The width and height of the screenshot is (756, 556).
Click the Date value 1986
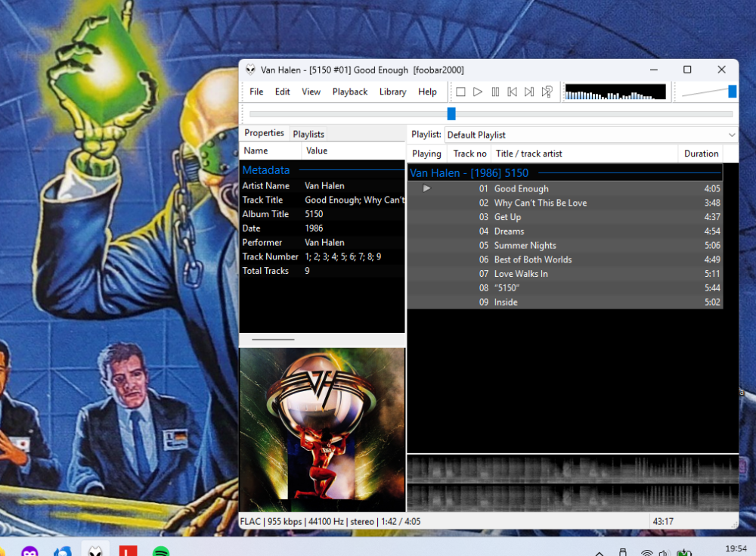click(314, 228)
